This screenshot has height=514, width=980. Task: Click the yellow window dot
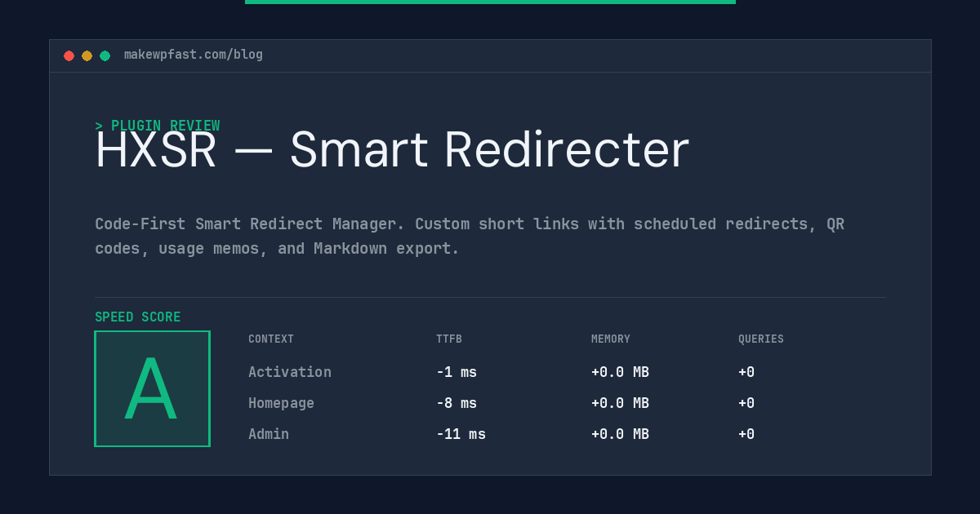point(87,55)
